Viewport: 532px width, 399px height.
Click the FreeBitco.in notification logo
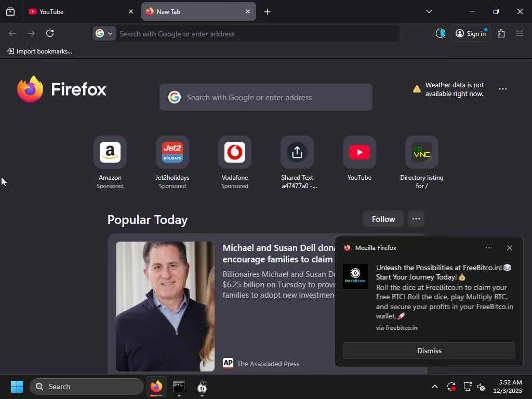(x=355, y=276)
